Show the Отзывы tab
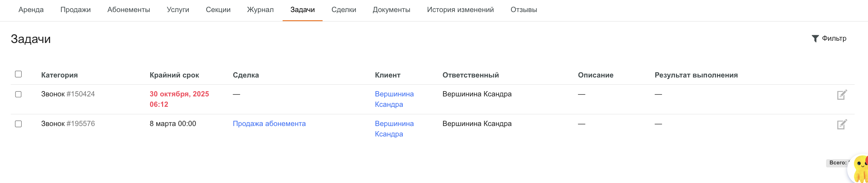 [x=524, y=10]
